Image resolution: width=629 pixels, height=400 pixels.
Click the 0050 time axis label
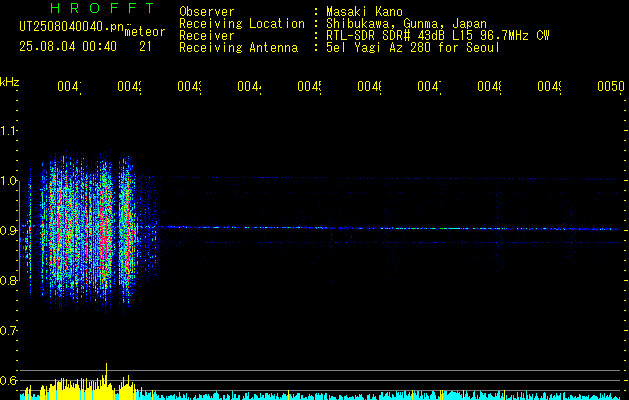pos(611,86)
